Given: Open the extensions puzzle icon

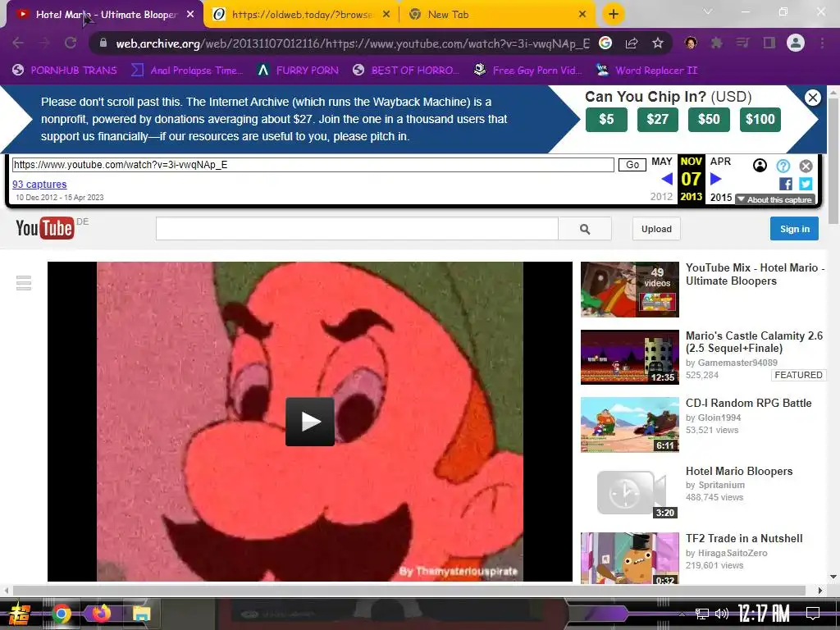Looking at the screenshot, I should [x=716, y=43].
